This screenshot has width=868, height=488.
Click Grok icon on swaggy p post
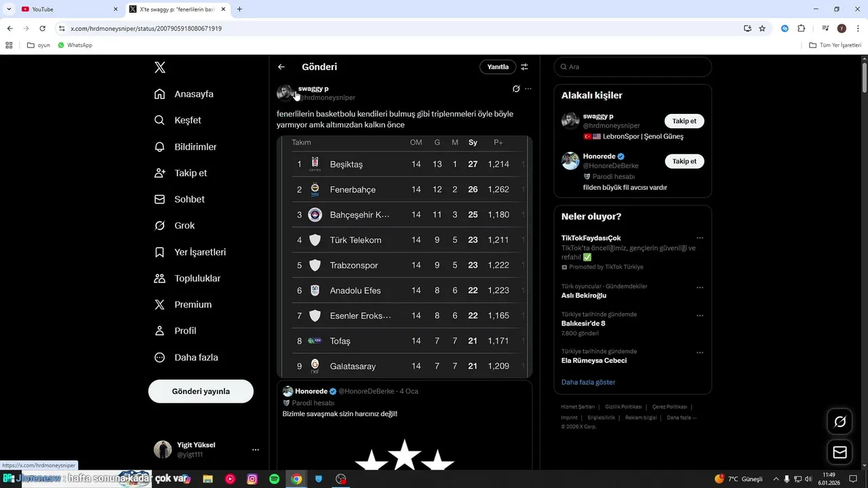(x=516, y=89)
